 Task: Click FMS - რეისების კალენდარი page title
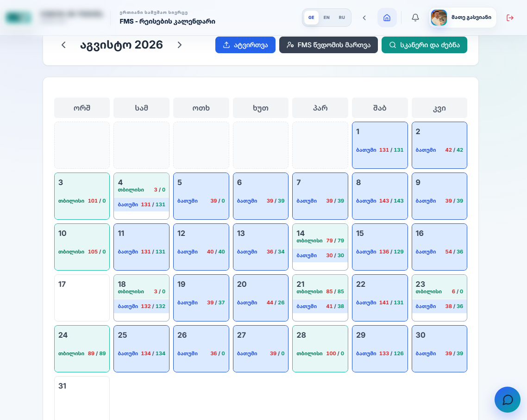click(x=167, y=21)
